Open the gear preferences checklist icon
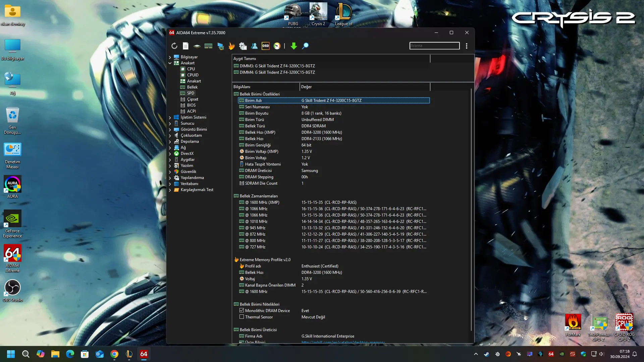Image resolution: width=644 pixels, height=362 pixels. pos(243,46)
